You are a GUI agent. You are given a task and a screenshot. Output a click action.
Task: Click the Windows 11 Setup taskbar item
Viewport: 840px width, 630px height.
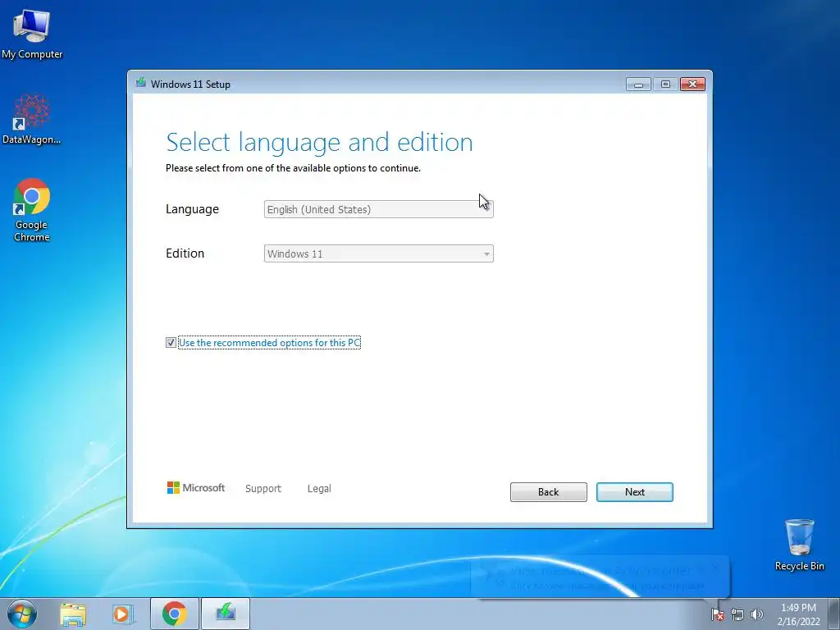click(226, 614)
